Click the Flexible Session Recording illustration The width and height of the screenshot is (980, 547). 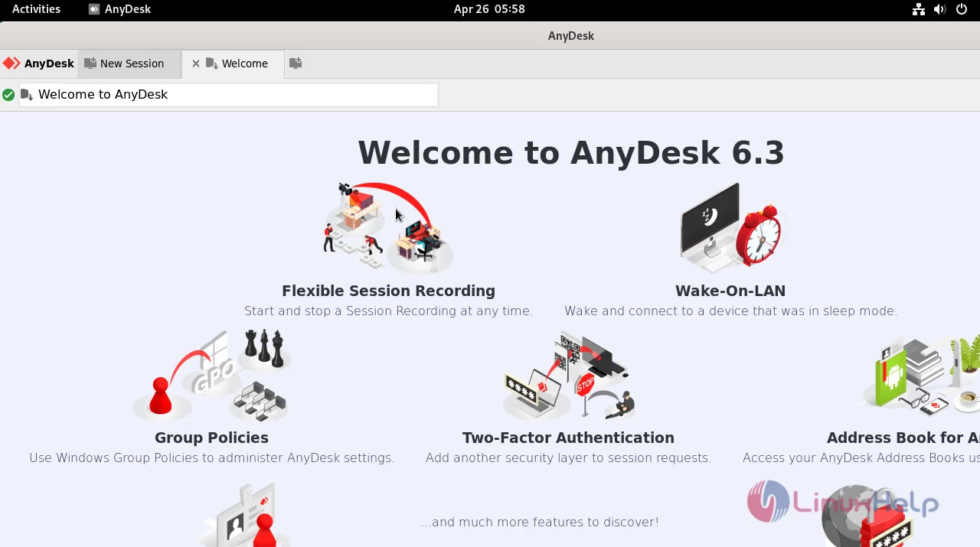pos(388,227)
